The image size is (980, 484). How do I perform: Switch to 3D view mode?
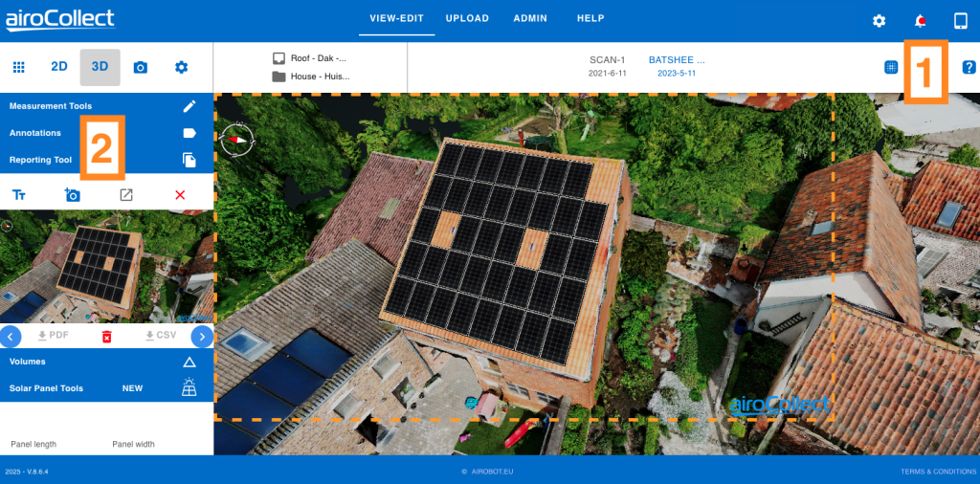pos(100,67)
